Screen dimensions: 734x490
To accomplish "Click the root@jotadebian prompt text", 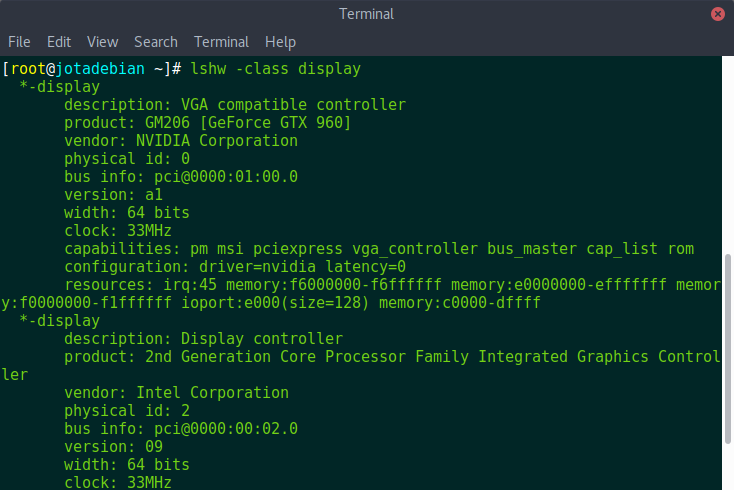I will coord(78,69).
